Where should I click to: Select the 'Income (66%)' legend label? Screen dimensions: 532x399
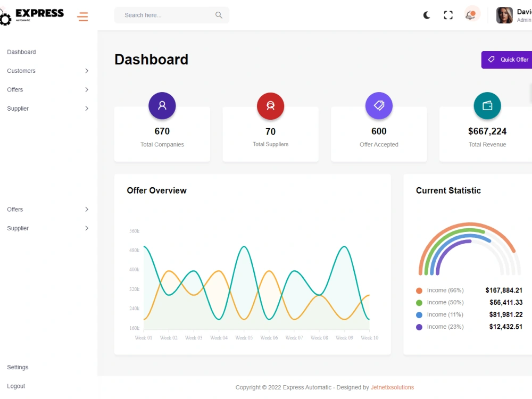click(445, 290)
